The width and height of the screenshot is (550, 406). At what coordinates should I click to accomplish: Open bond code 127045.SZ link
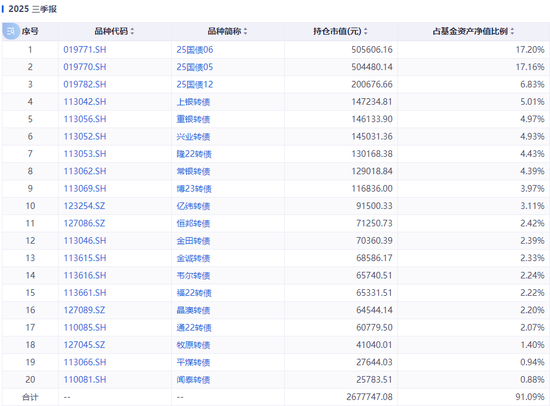click(84, 345)
